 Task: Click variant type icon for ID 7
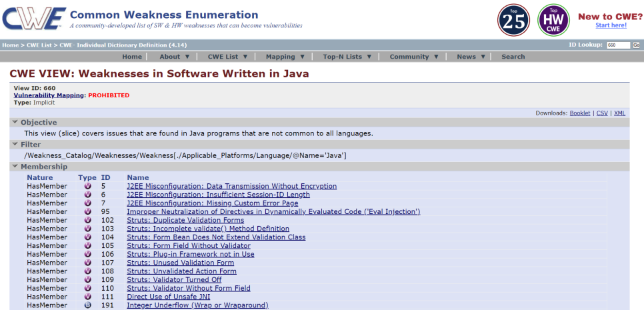(87, 203)
